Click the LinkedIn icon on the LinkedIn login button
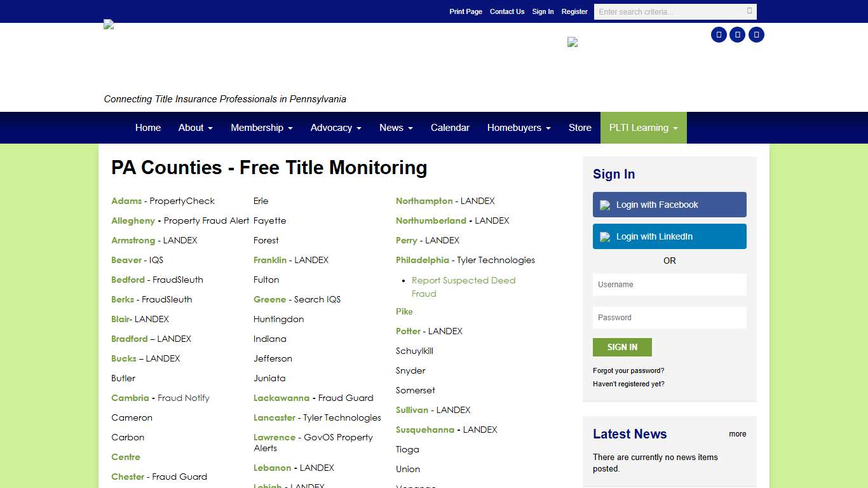 (x=604, y=236)
